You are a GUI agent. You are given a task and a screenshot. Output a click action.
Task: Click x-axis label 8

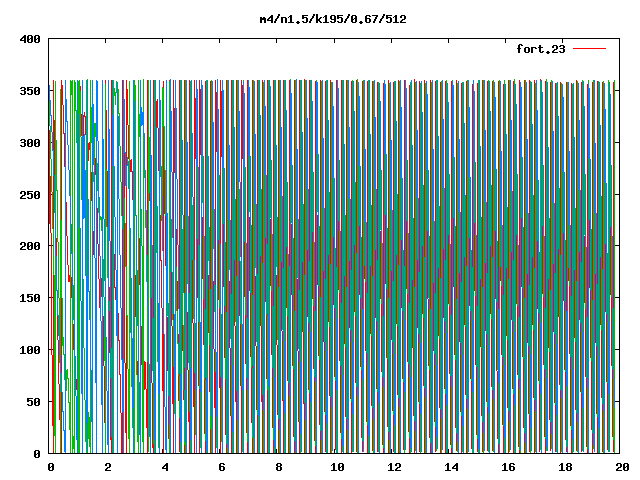(279, 467)
